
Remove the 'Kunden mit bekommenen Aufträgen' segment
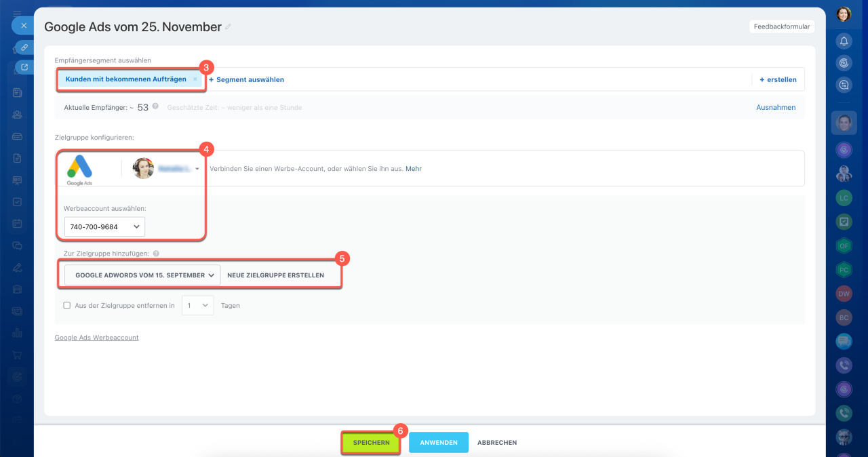click(195, 79)
